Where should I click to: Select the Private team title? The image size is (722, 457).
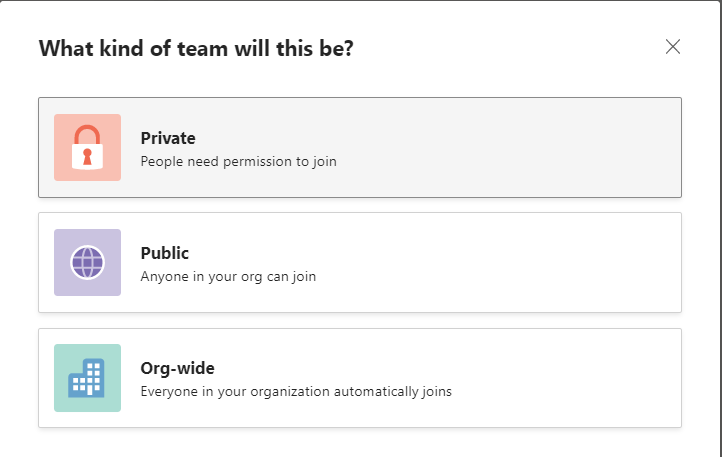tap(168, 138)
